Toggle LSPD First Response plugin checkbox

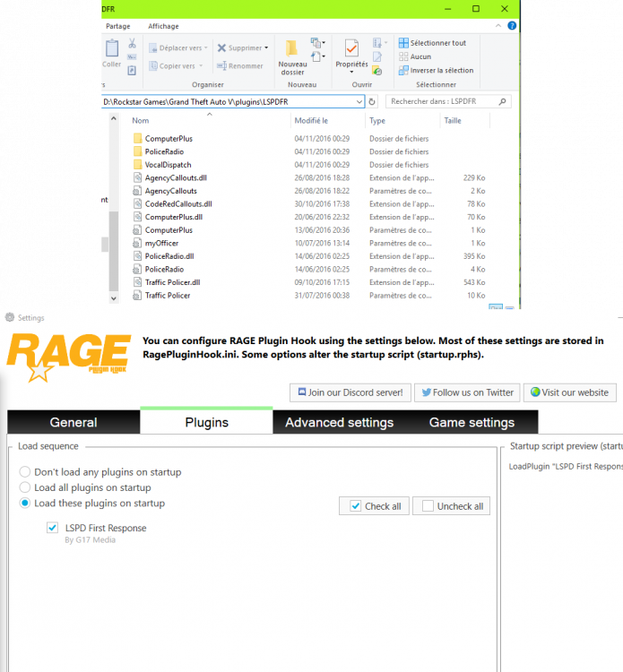click(52, 528)
